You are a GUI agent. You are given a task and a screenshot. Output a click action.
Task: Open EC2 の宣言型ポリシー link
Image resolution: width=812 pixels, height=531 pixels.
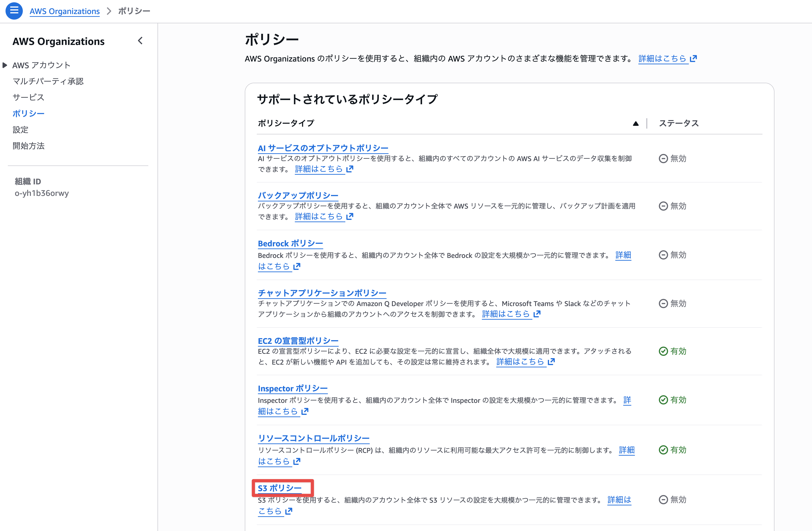(298, 341)
